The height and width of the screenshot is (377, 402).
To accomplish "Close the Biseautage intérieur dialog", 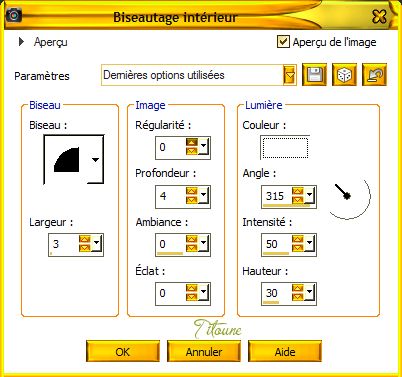I will click(379, 16).
